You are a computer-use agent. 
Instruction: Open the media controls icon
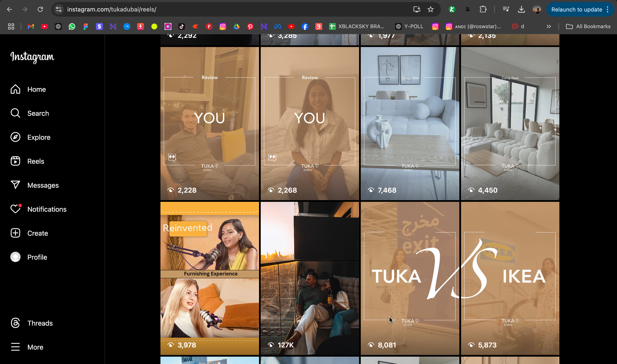coord(506,10)
